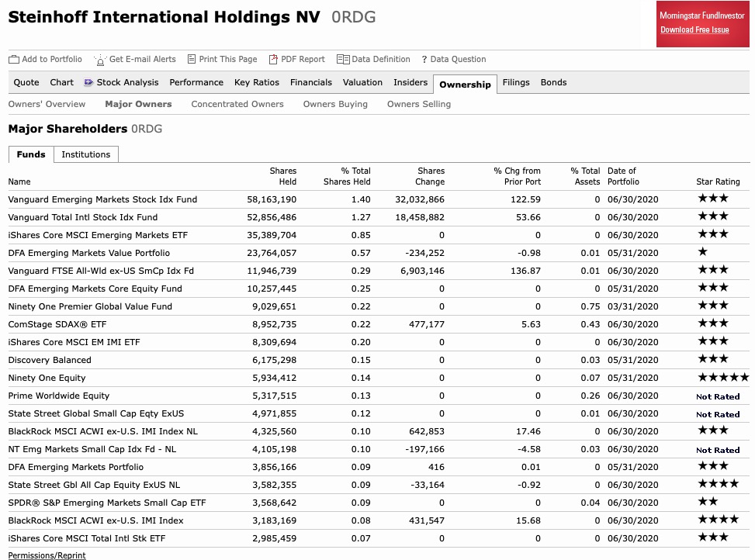Open the Concentrated Owners section
The image size is (755, 560).
click(x=237, y=103)
